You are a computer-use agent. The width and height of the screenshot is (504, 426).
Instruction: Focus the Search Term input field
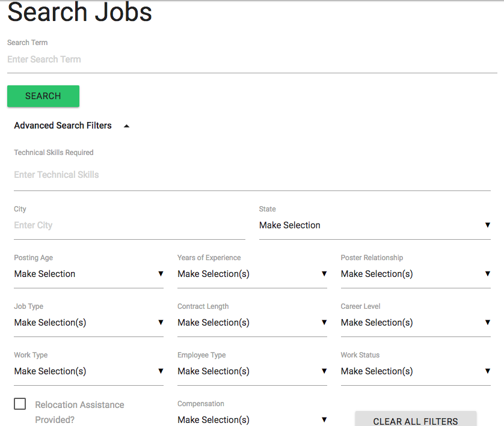point(252,59)
